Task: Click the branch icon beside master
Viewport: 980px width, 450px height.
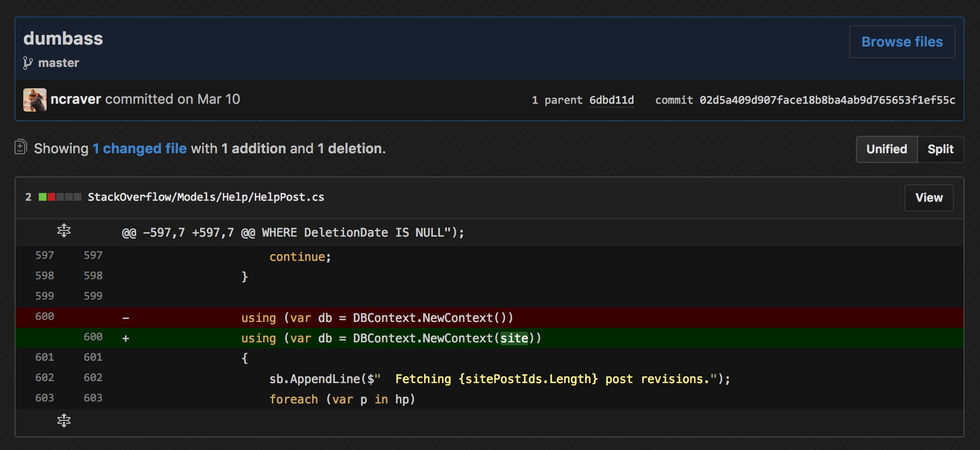Action: tap(28, 63)
